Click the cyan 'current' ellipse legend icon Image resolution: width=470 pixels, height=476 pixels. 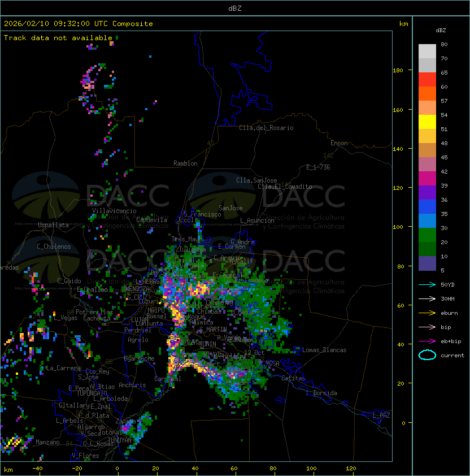[x=427, y=355]
